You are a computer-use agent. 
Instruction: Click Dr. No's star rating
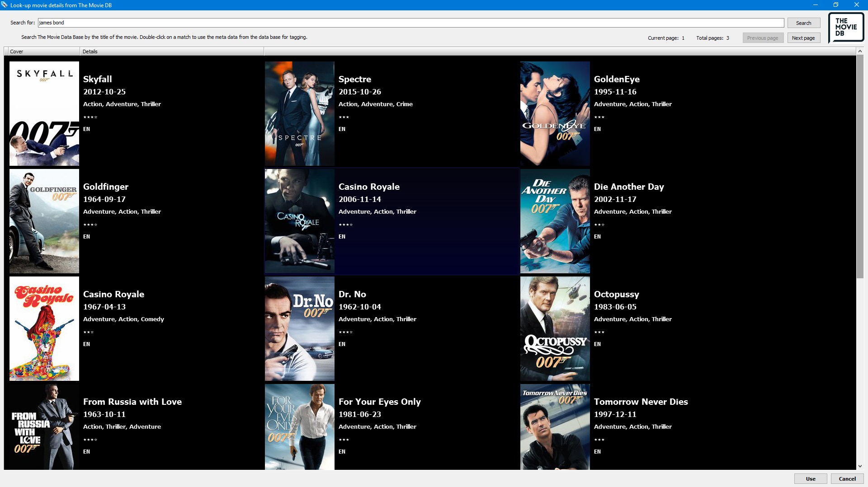346,332
